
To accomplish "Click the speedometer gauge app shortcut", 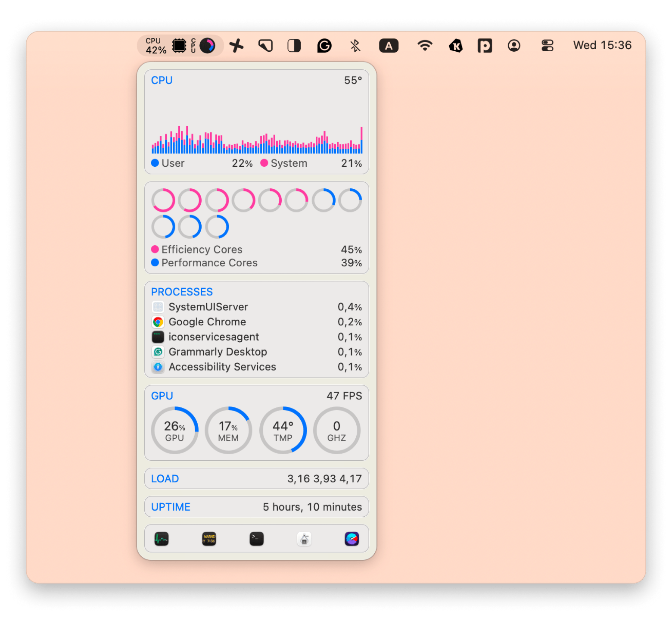I will click(352, 538).
